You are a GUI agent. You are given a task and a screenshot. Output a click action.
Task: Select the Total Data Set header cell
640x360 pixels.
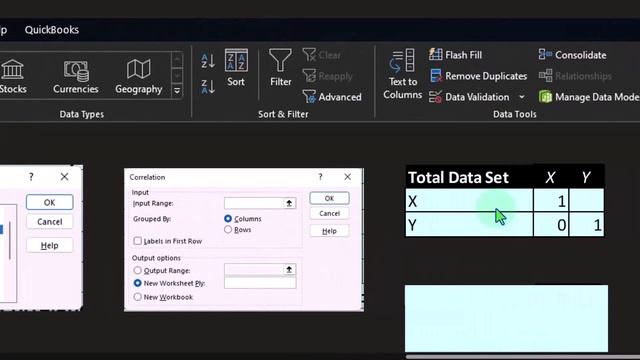[469, 177]
